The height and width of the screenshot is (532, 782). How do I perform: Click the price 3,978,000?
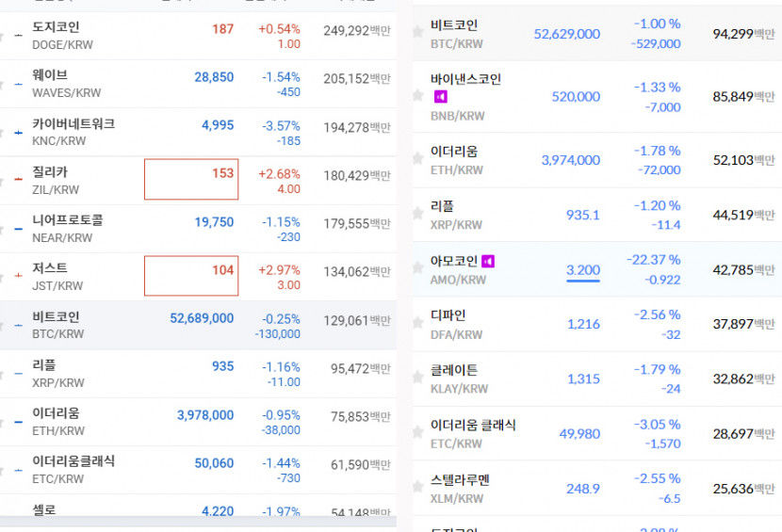pyautogui.click(x=205, y=415)
